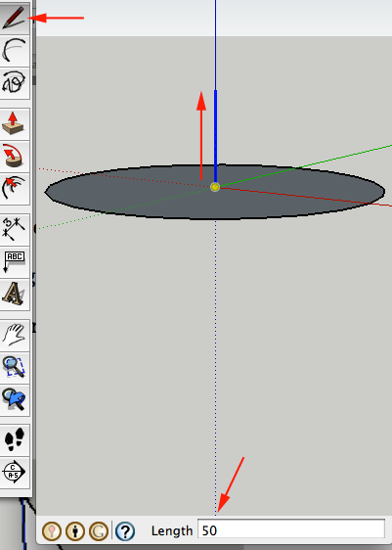The width and height of the screenshot is (392, 550).
Task: Activate the Zoom Window tool
Action: [14, 367]
